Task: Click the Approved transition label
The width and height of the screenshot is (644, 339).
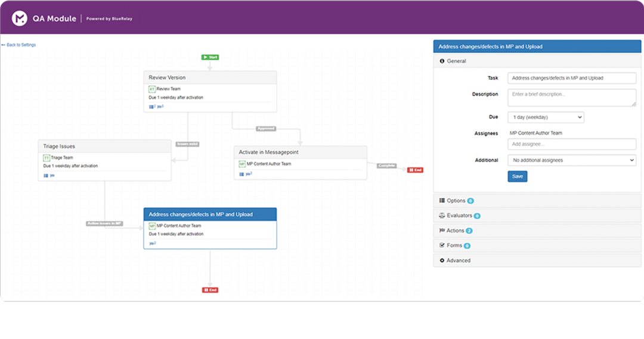Action: coord(266,129)
